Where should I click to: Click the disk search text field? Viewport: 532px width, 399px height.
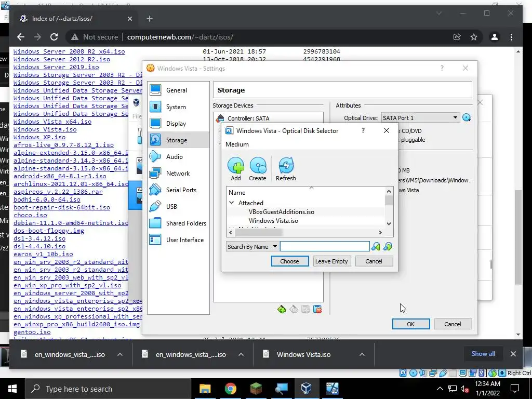325,246
